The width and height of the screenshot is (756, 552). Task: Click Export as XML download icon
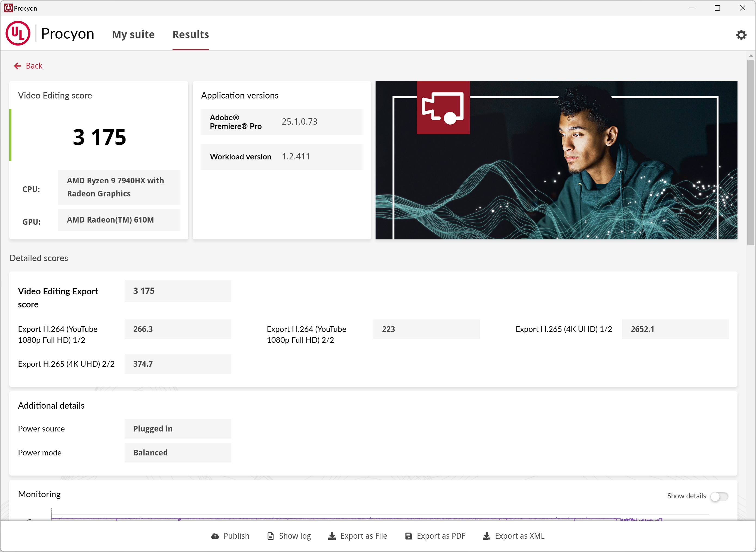487,536
